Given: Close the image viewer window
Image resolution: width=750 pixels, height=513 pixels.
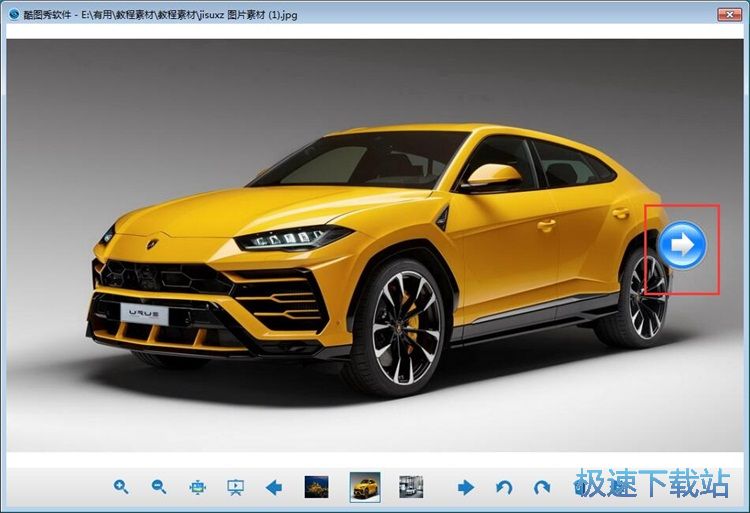Looking at the screenshot, I should pyautogui.click(x=731, y=14).
